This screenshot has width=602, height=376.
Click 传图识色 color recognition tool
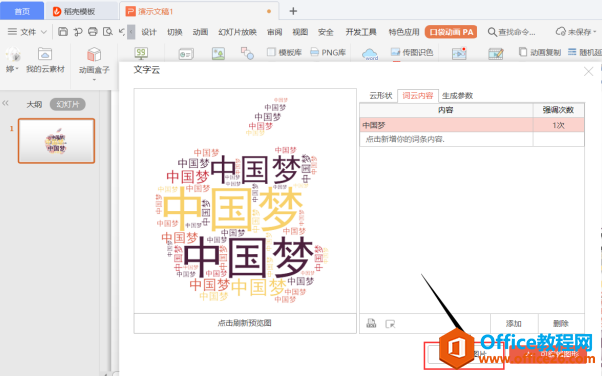412,52
